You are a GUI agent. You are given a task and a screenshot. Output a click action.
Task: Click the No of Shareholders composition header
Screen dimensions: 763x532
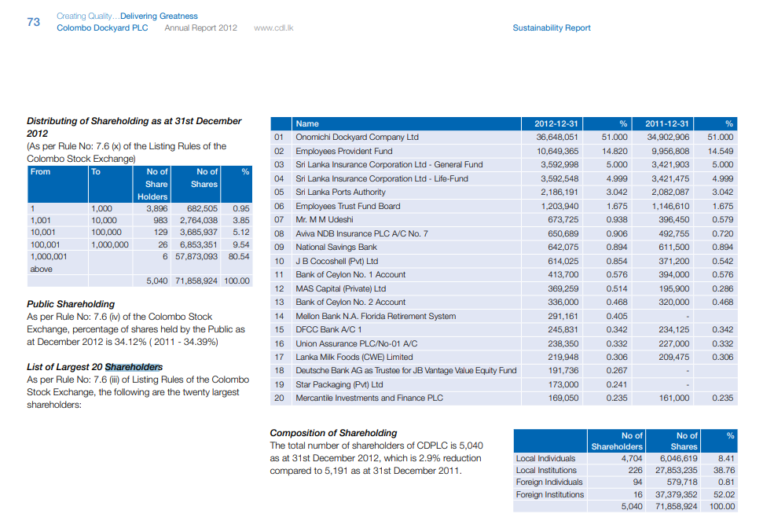(x=617, y=441)
